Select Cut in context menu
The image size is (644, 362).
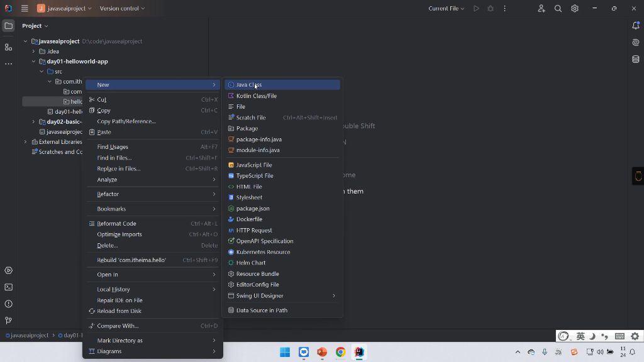(x=153, y=99)
